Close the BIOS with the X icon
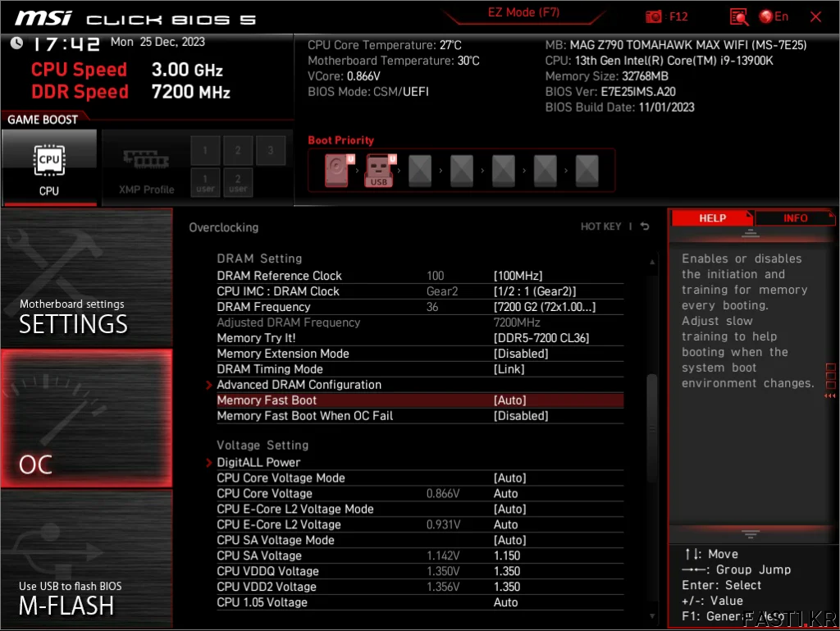Viewport: 840px width, 631px height. coord(815,16)
